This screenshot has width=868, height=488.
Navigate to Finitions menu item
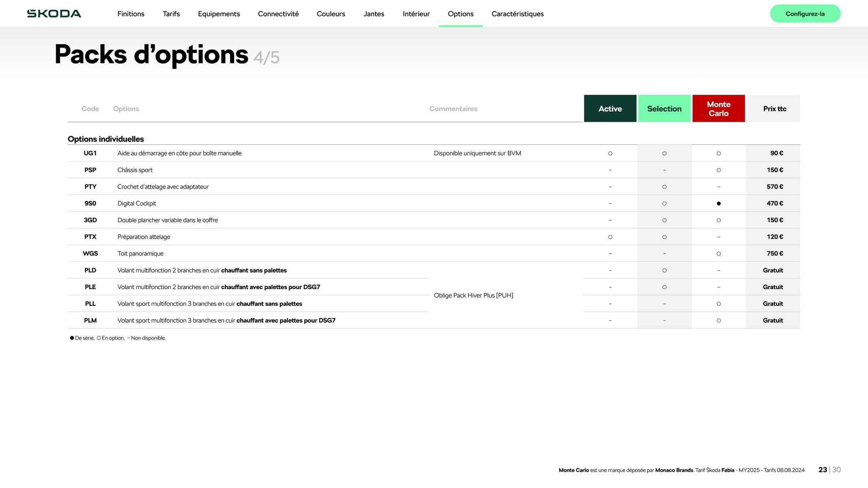tap(131, 14)
